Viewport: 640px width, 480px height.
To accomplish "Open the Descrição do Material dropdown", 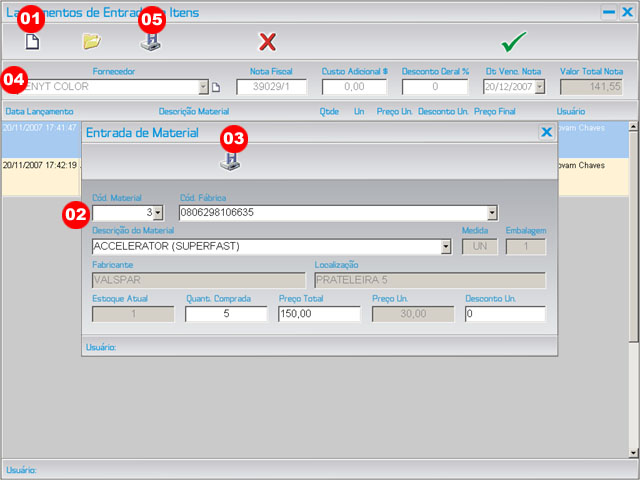I will pos(445,246).
